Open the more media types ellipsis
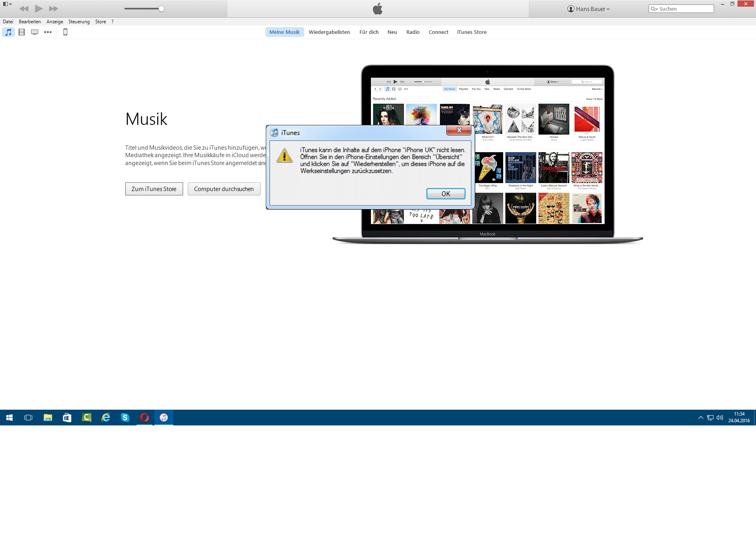The width and height of the screenshot is (756, 544). tap(48, 32)
